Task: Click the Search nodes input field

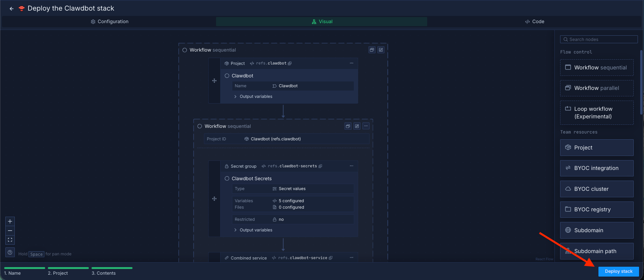Action: [599, 39]
